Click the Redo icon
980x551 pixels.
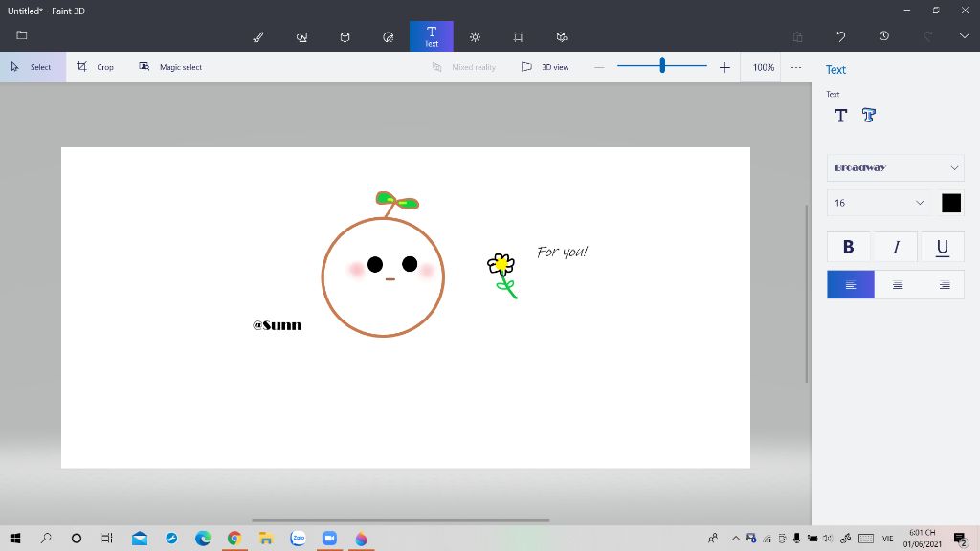click(928, 36)
